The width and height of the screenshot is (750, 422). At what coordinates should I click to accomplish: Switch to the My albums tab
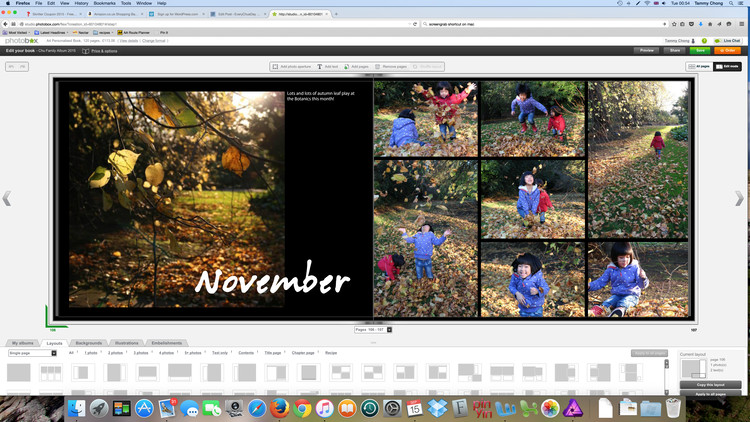[x=22, y=343]
